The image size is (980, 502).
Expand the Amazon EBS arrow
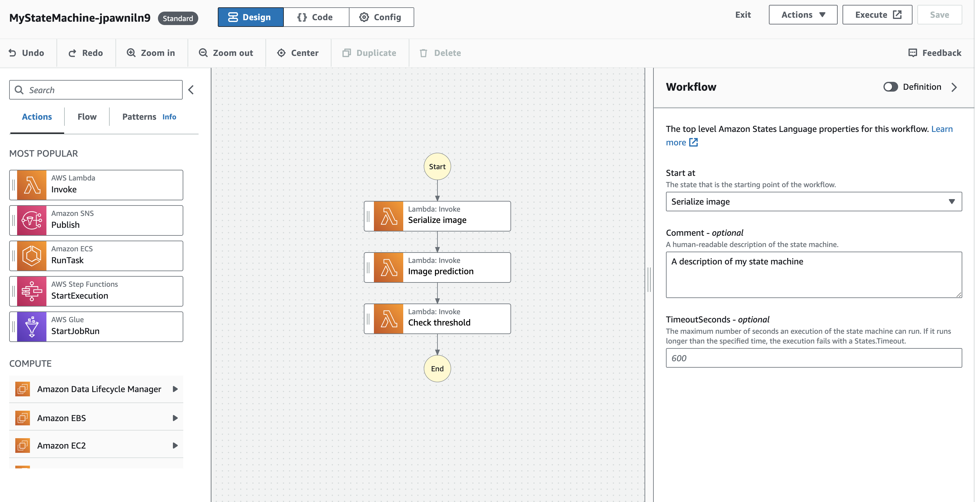tap(175, 418)
